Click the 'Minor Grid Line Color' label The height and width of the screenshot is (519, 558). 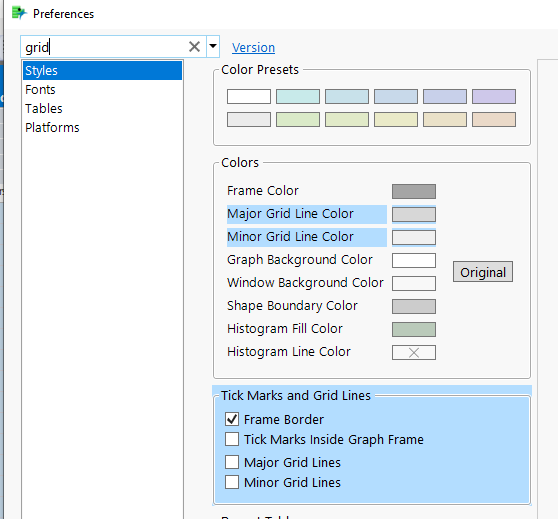coord(290,237)
